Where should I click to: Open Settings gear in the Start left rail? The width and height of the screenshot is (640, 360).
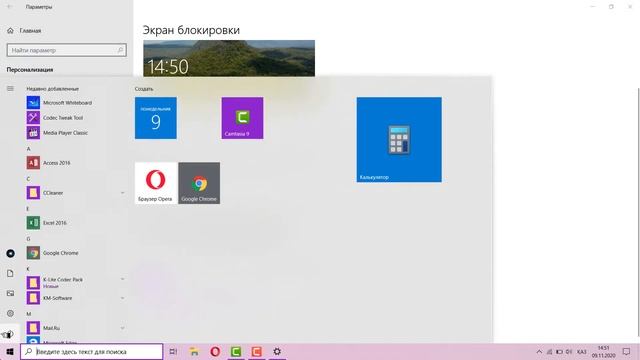point(10,313)
